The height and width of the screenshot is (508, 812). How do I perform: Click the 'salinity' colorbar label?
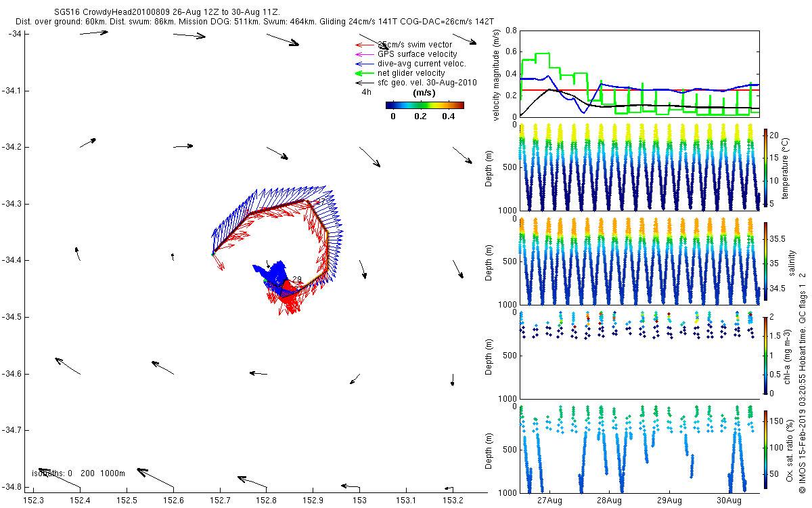pos(792,261)
